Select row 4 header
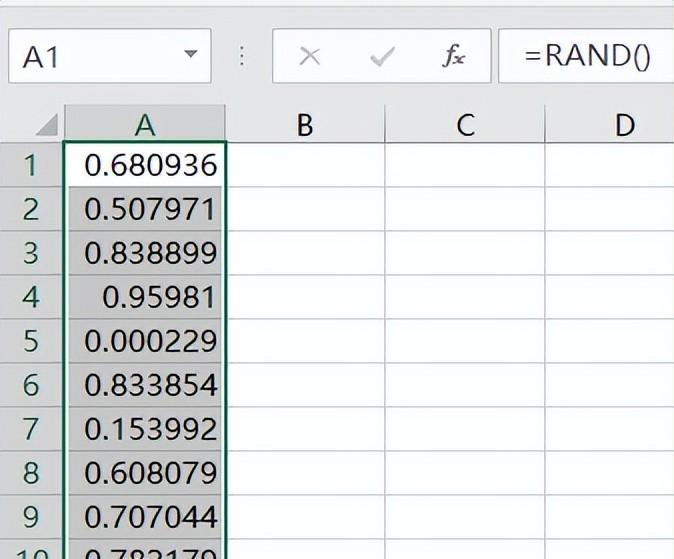The height and width of the screenshot is (559, 674). pos(31,297)
